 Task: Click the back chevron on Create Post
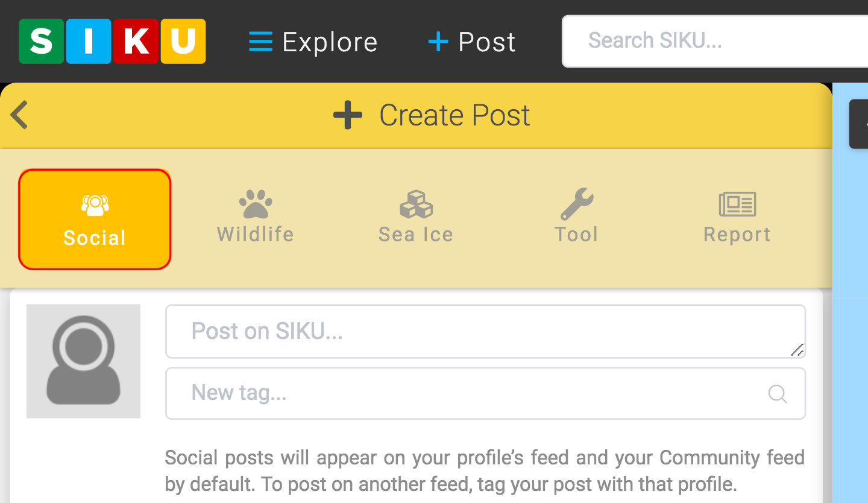point(19,115)
